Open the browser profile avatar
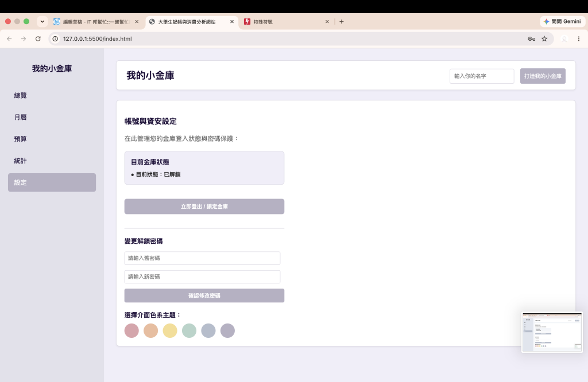 click(564, 38)
